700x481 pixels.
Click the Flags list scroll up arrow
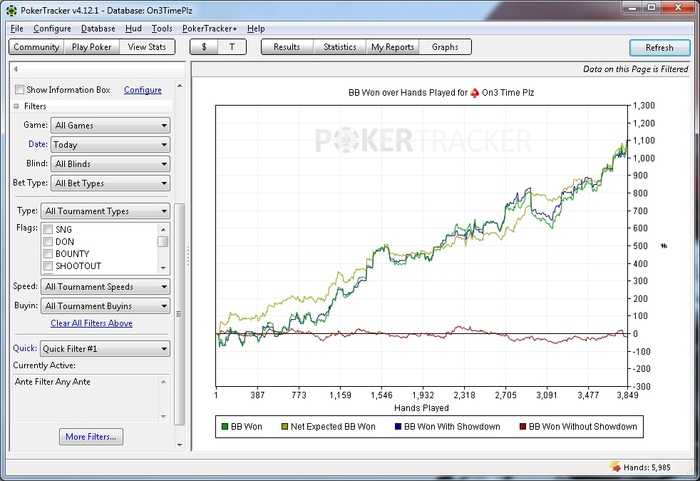click(x=163, y=230)
